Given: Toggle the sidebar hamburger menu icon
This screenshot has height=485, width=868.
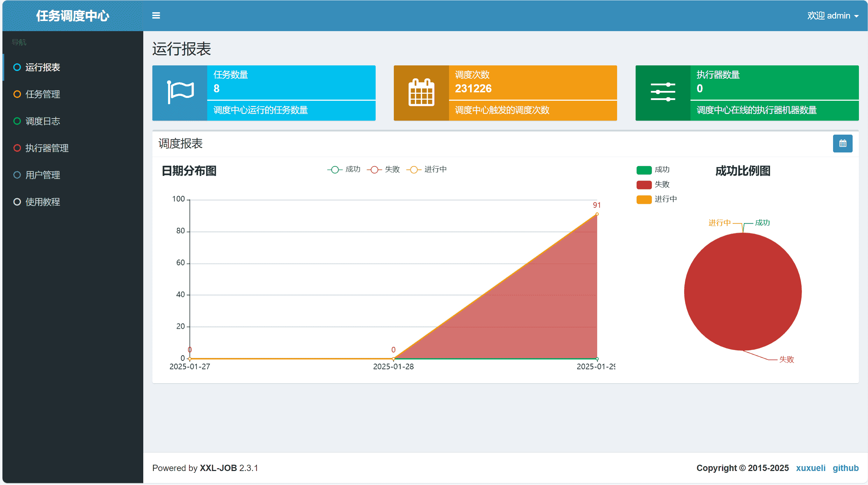Looking at the screenshot, I should [156, 15].
